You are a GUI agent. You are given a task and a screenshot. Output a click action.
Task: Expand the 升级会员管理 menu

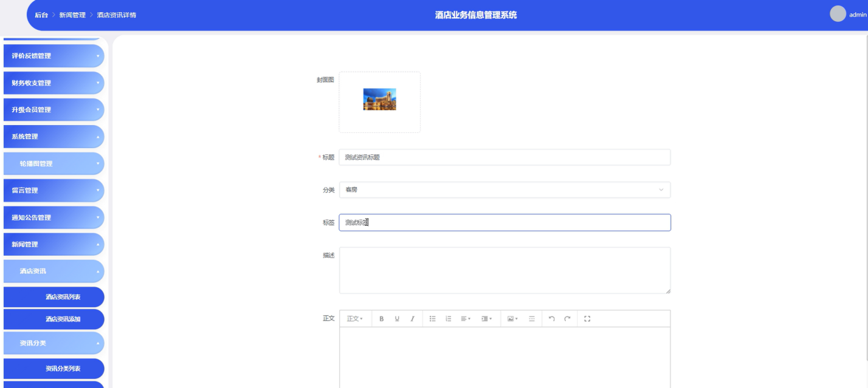coord(54,110)
